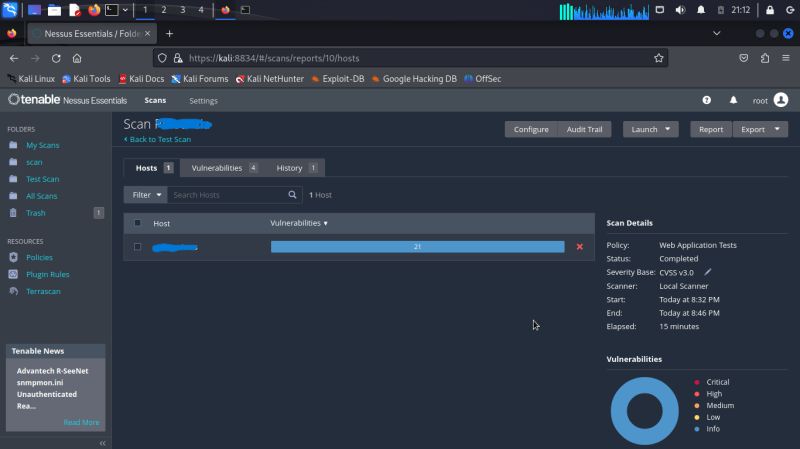Screen dimensions: 800x449
Task: Click the blue info vulnerabilities bar
Action: (x=417, y=247)
